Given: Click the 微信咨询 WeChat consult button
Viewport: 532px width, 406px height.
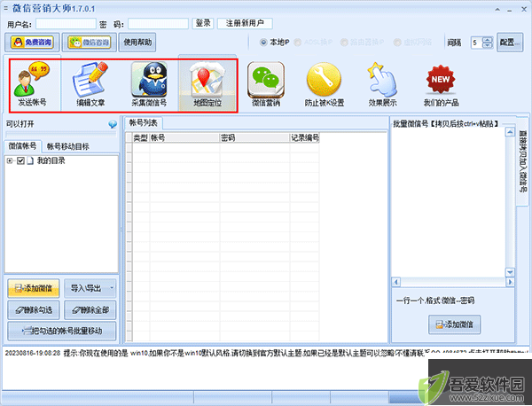Looking at the screenshot, I should 90,43.
